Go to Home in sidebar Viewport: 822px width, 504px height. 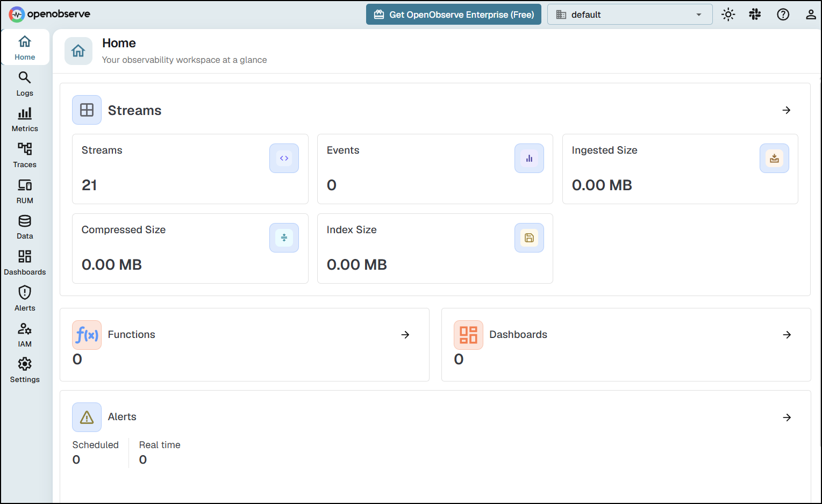point(25,48)
